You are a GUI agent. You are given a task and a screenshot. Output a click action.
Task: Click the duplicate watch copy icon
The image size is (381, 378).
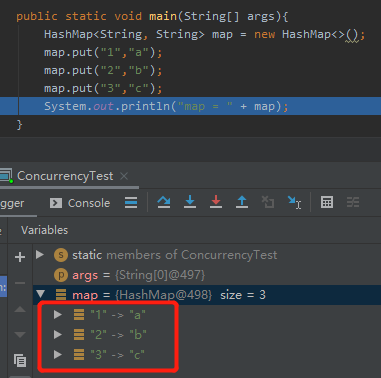(20, 361)
